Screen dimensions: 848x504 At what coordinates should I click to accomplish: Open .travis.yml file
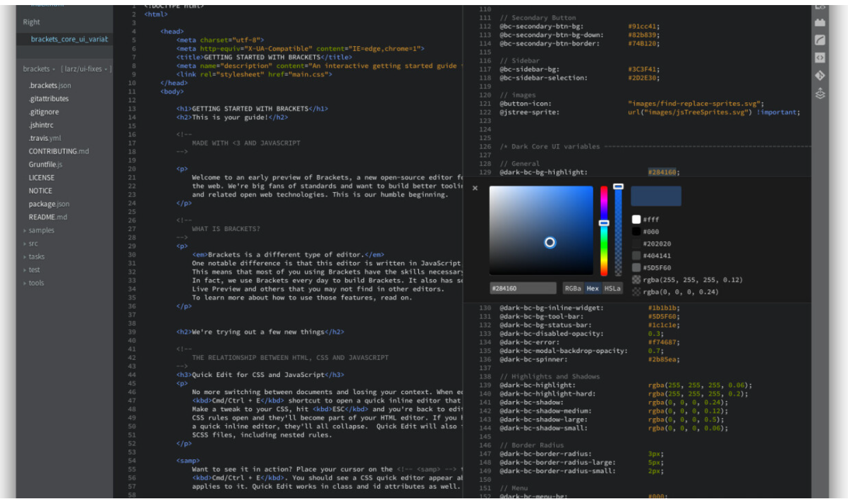tap(45, 138)
